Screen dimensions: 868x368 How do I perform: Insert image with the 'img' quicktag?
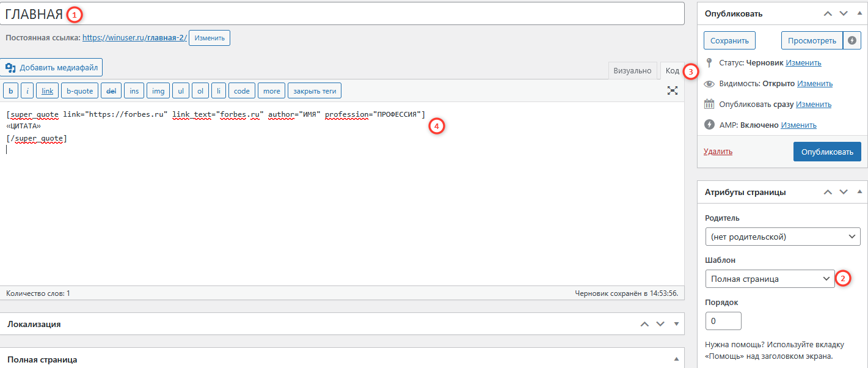tap(158, 91)
